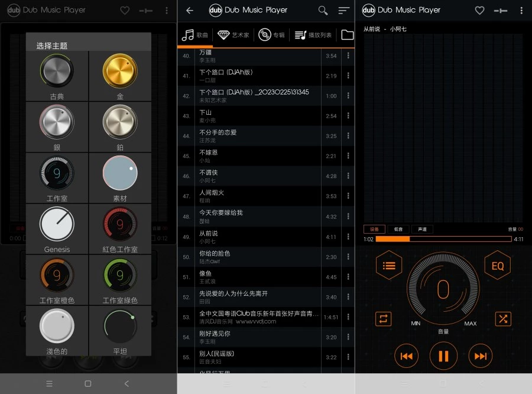This screenshot has width=532, height=394.
Task: Open the 专辑 (Albums) section
Action: pyautogui.click(x=272, y=34)
